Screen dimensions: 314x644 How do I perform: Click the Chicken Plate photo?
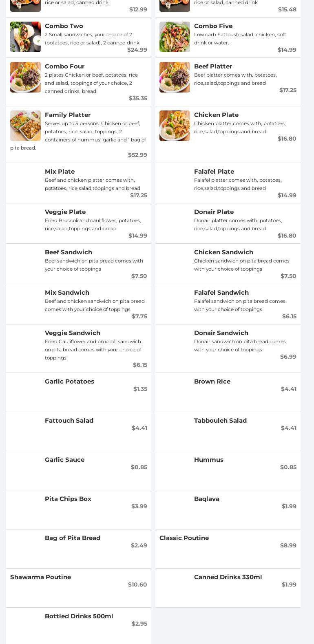tap(175, 126)
